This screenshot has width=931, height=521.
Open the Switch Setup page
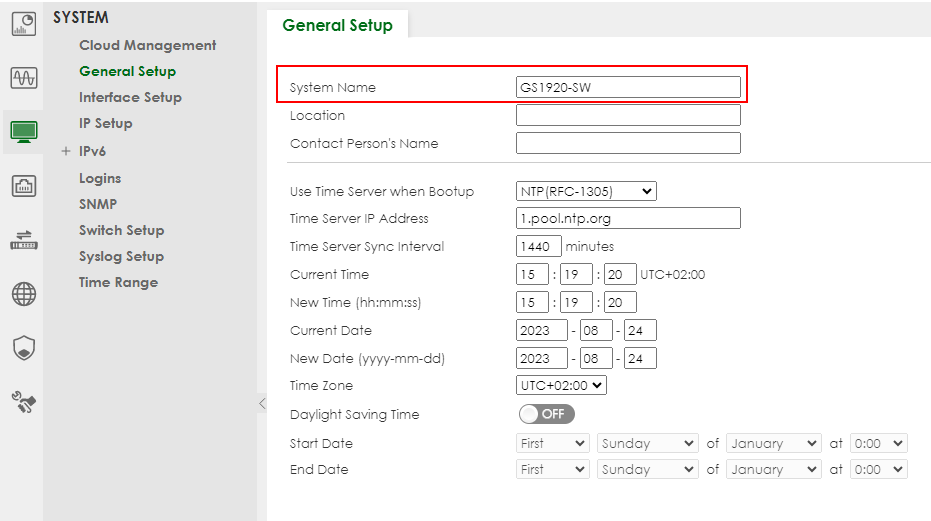coord(121,230)
